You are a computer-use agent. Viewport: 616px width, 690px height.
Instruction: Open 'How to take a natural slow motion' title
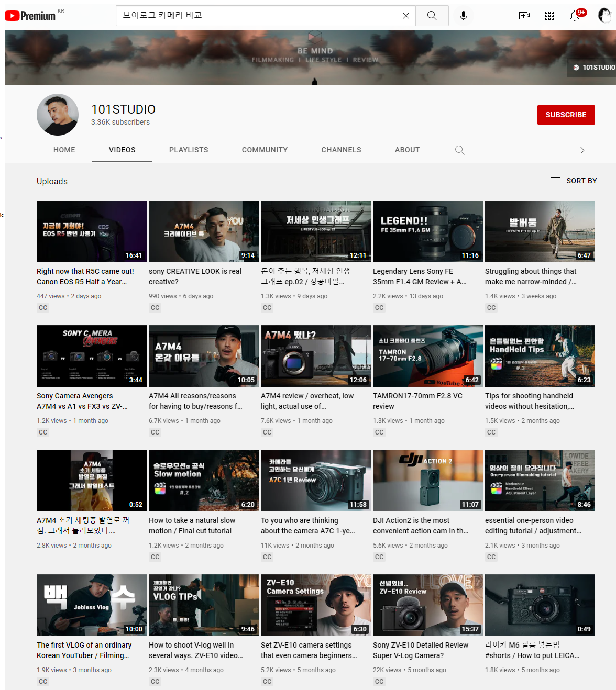tap(192, 526)
